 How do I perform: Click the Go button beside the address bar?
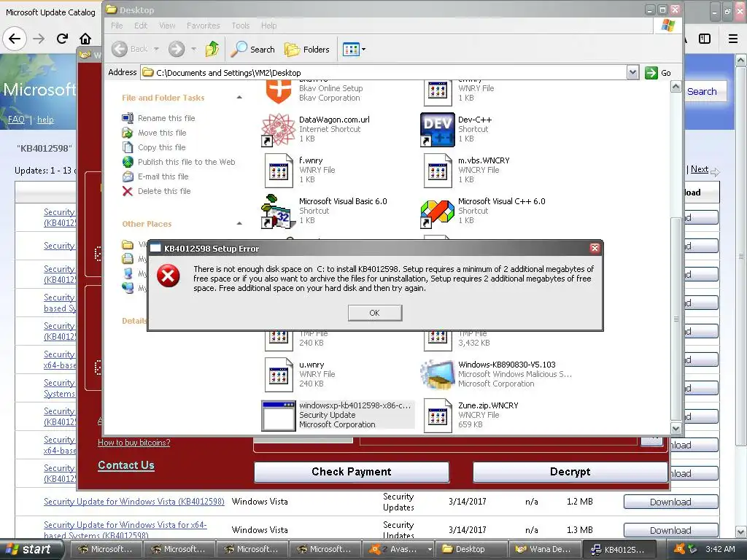(658, 73)
